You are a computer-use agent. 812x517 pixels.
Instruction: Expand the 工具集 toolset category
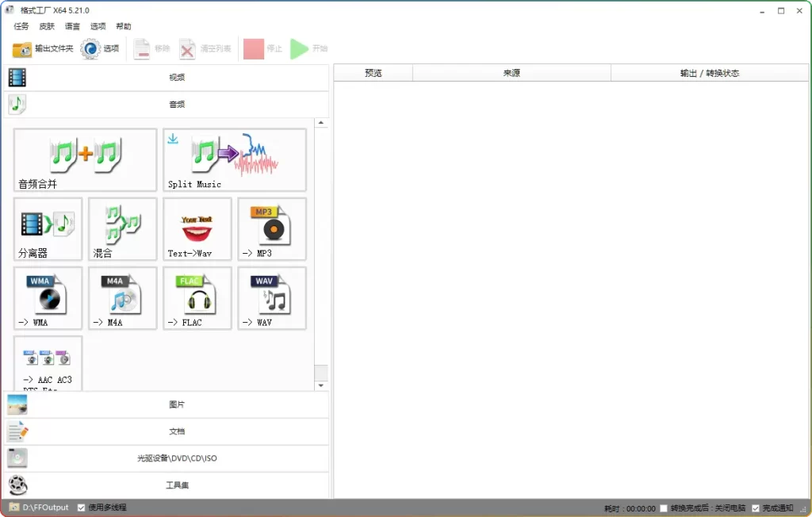[x=167, y=485]
